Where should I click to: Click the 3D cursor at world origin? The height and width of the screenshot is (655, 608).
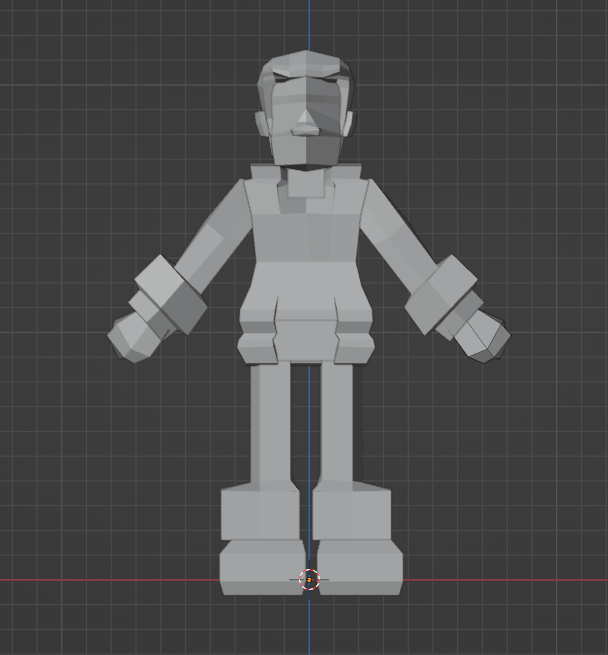(309, 579)
